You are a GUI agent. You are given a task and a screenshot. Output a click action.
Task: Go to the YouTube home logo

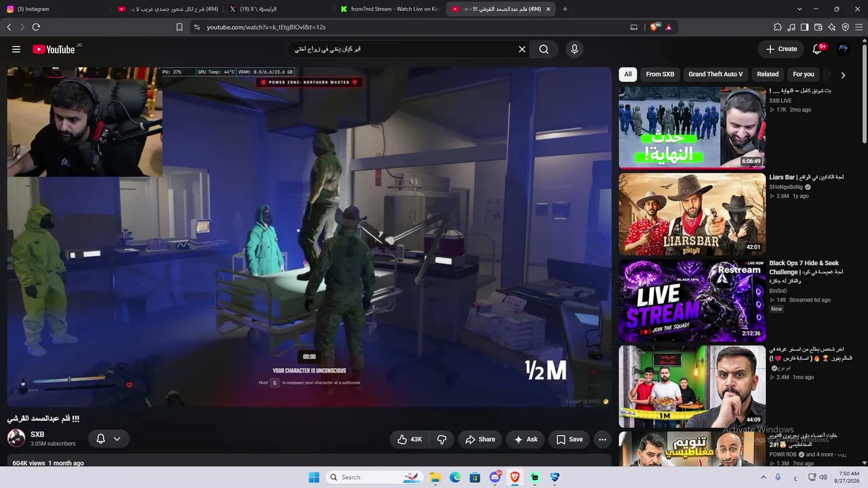54,49
